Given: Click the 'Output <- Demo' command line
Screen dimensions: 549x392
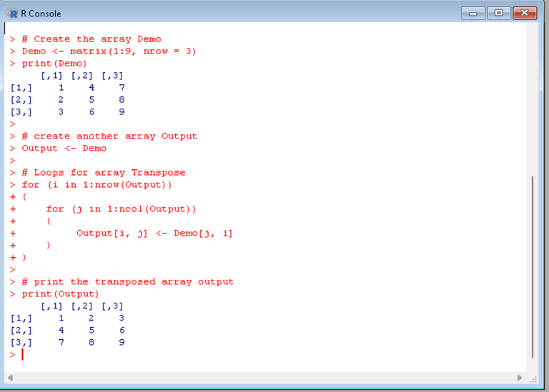Looking at the screenshot, I should pos(64,149).
